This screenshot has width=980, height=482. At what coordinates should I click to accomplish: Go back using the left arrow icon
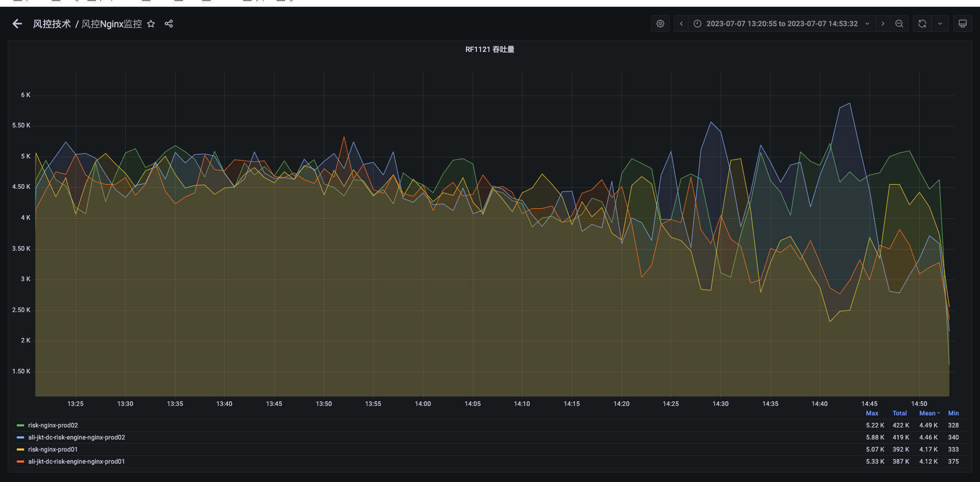[17, 24]
